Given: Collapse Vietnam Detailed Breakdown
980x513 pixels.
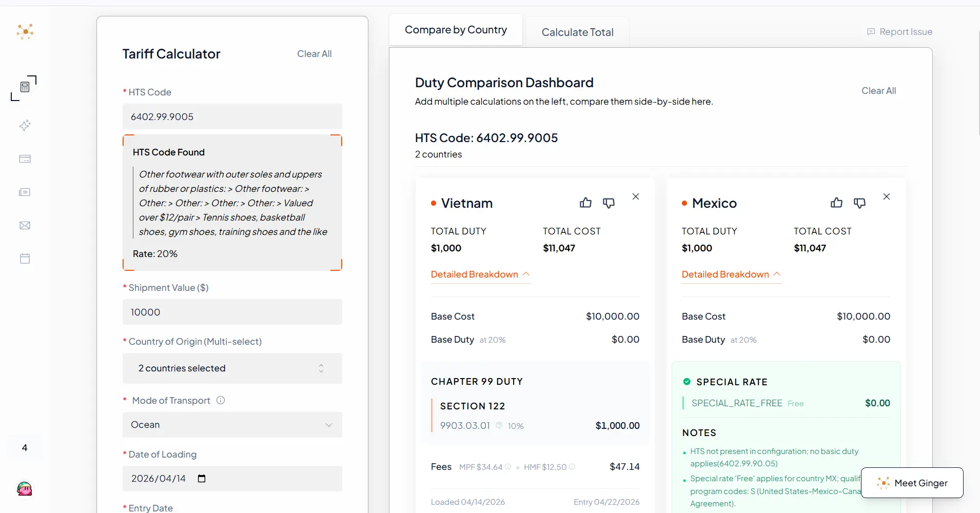Looking at the screenshot, I should [x=480, y=274].
